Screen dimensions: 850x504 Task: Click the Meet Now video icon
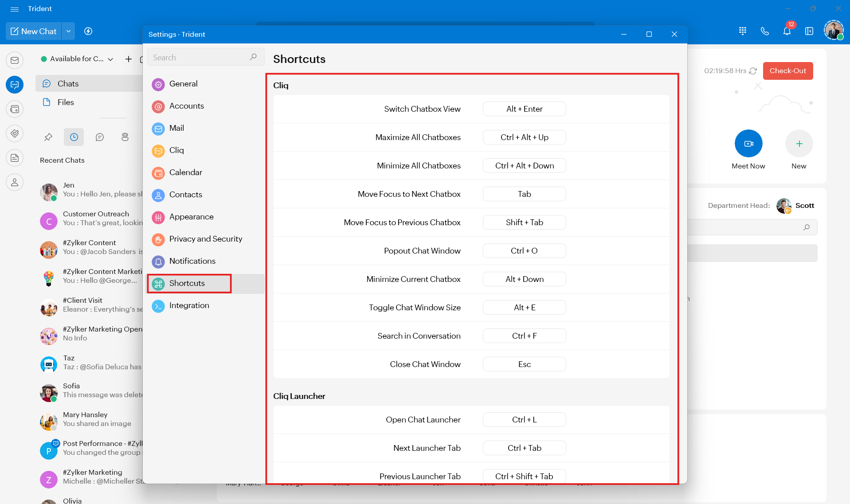tap(748, 144)
